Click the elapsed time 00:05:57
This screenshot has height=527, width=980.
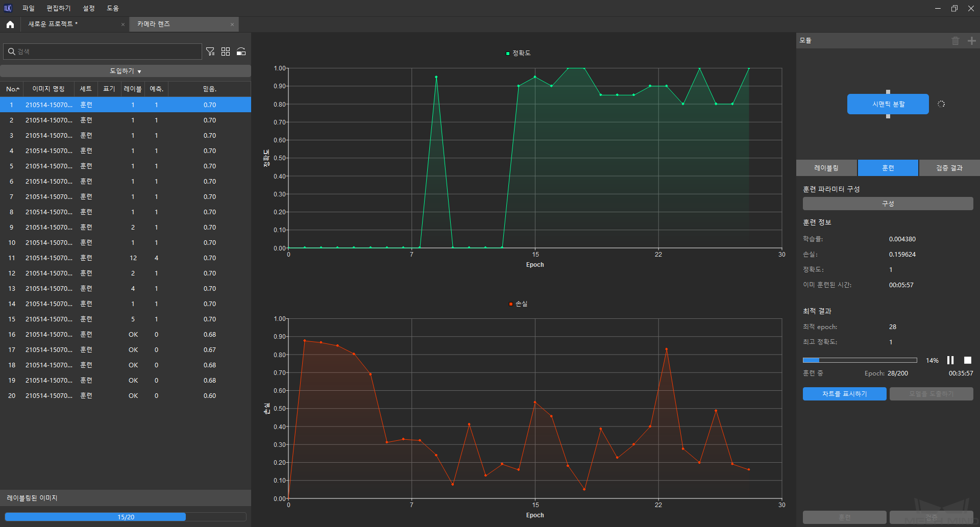pos(901,285)
